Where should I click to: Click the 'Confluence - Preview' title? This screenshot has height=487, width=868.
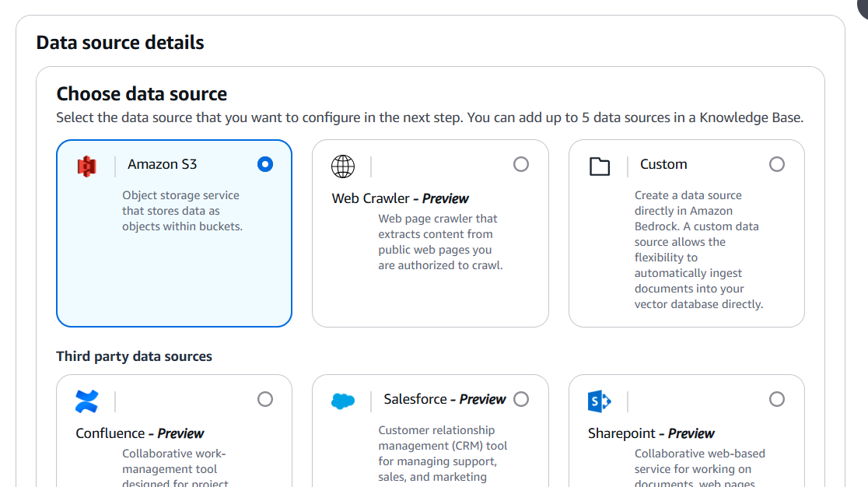coord(140,433)
